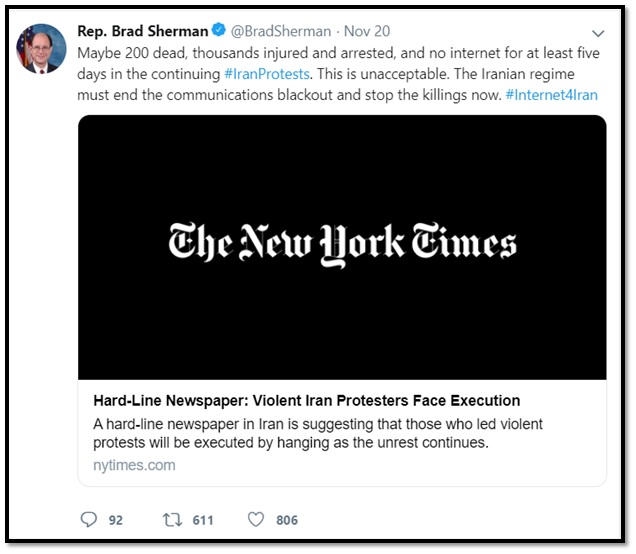Open the #Internet4Iran hashtag
The height and width of the screenshot is (554, 636).
click(552, 95)
